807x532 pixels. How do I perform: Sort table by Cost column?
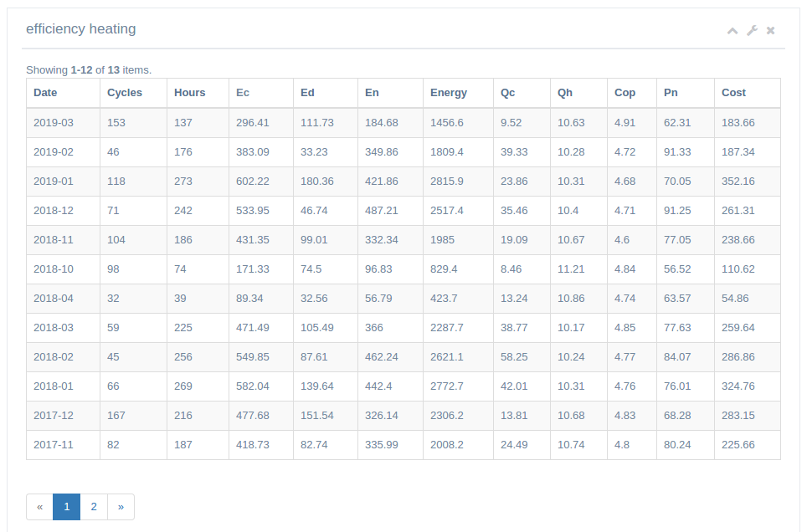click(733, 93)
